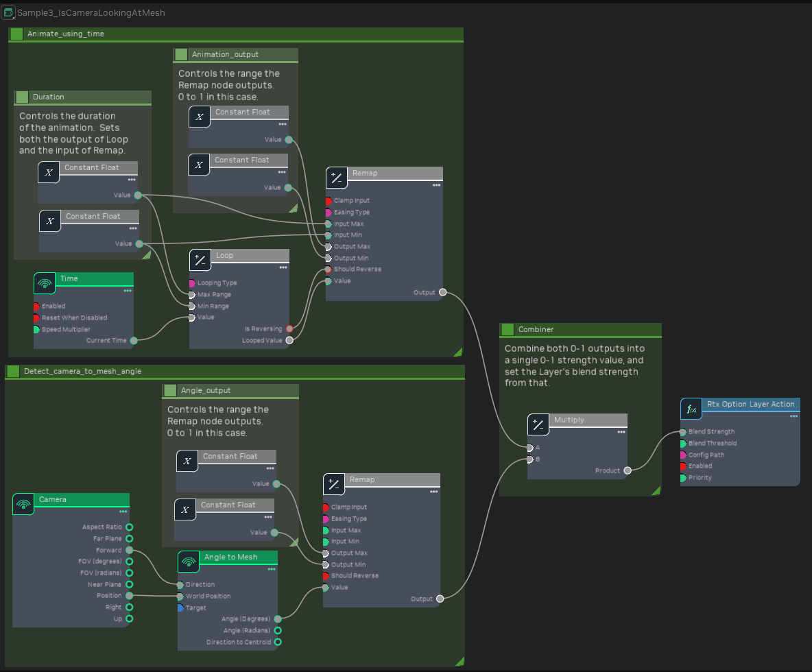Select the Camera node's header icon
Image resolution: width=812 pixels, height=672 pixels.
pos(23,503)
